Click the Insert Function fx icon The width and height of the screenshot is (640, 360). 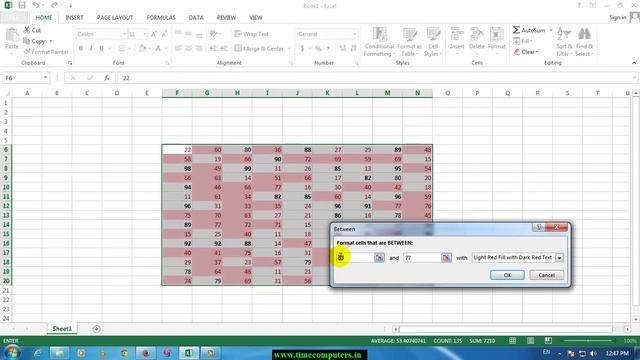(x=107, y=78)
